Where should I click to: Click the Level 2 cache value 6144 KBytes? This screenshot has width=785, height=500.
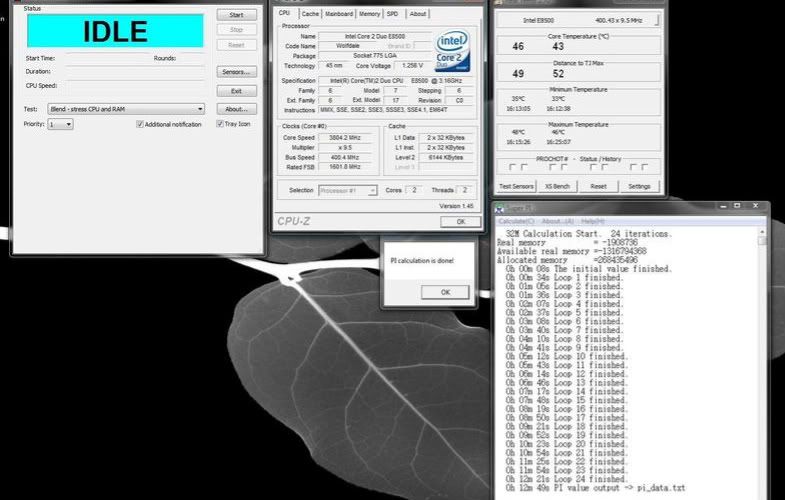click(446, 157)
